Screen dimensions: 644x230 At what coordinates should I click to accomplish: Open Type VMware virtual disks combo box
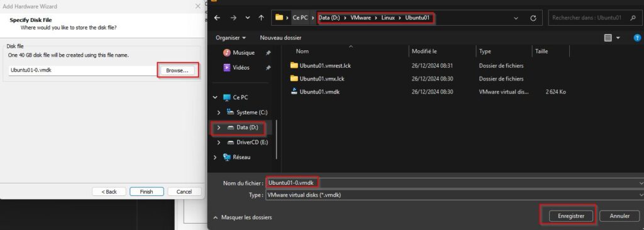tap(455, 195)
